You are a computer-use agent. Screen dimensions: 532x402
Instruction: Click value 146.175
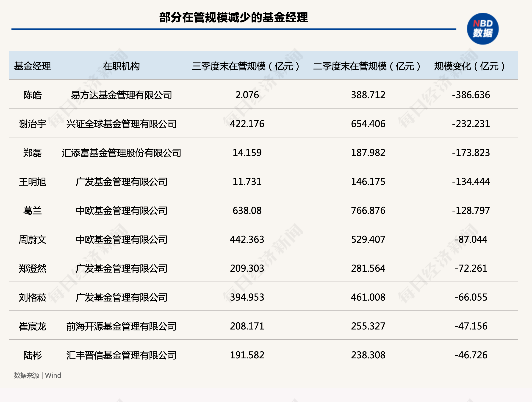368,181
